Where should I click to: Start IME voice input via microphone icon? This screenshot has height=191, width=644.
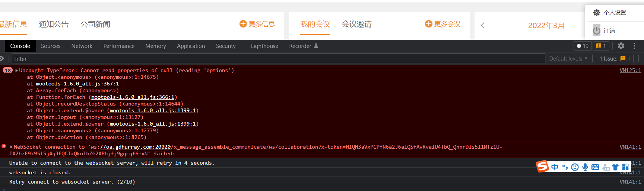(585, 167)
